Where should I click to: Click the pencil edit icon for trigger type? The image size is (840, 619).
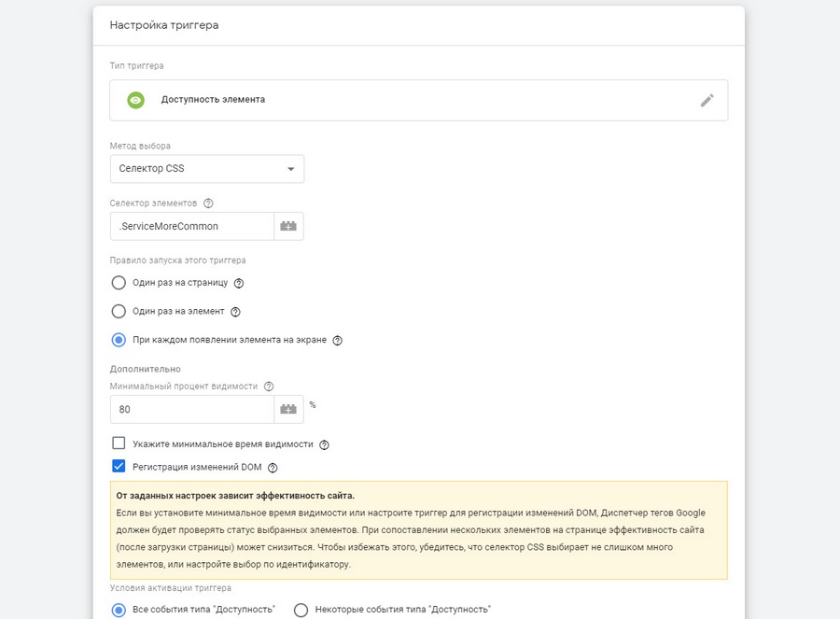[707, 100]
